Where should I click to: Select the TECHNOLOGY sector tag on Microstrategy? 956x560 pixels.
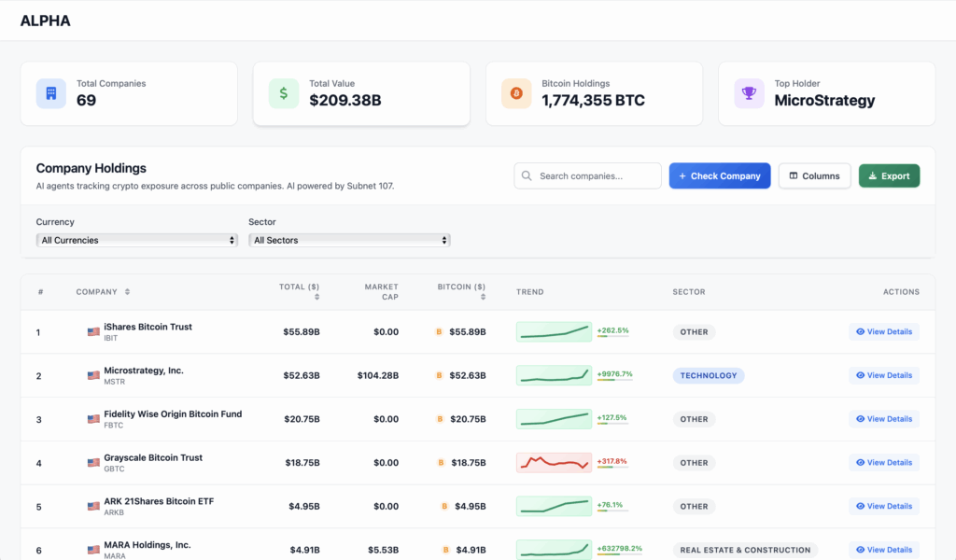click(x=708, y=375)
